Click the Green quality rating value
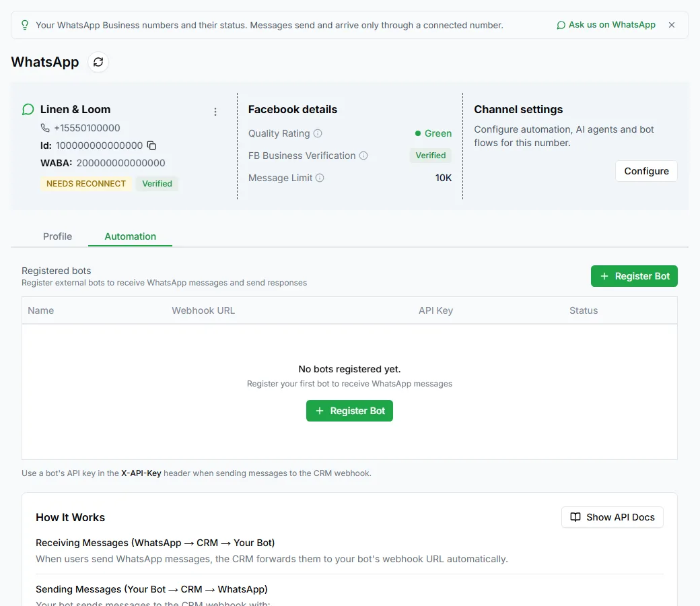 (433, 133)
